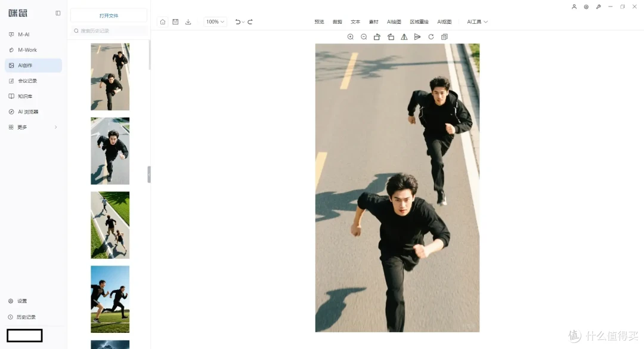Select AI创作 in the sidebar
The image size is (644, 349).
(x=33, y=66)
